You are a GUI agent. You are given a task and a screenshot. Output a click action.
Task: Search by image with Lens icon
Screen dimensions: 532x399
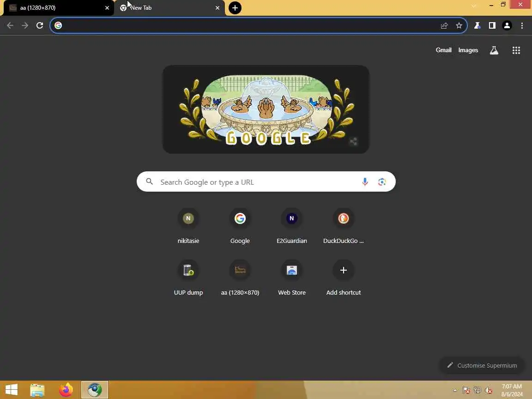(382, 182)
